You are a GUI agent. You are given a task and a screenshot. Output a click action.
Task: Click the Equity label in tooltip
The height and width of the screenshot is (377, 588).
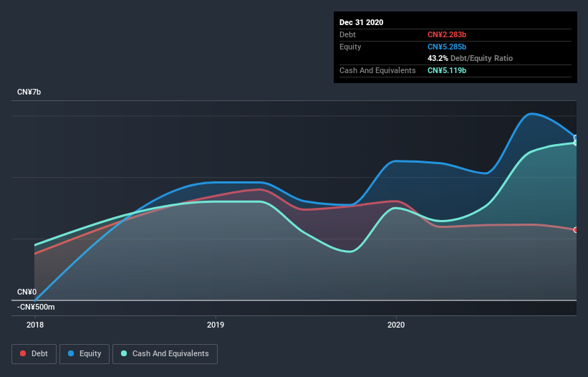[x=350, y=47]
